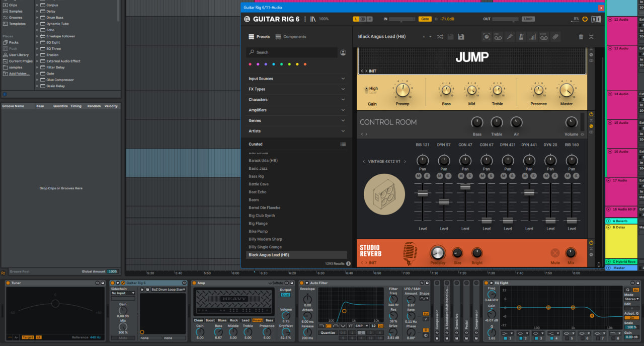Screen dimensions: 644x346
Task: Toggle the Guitar Rig power button
Action: pos(585,19)
